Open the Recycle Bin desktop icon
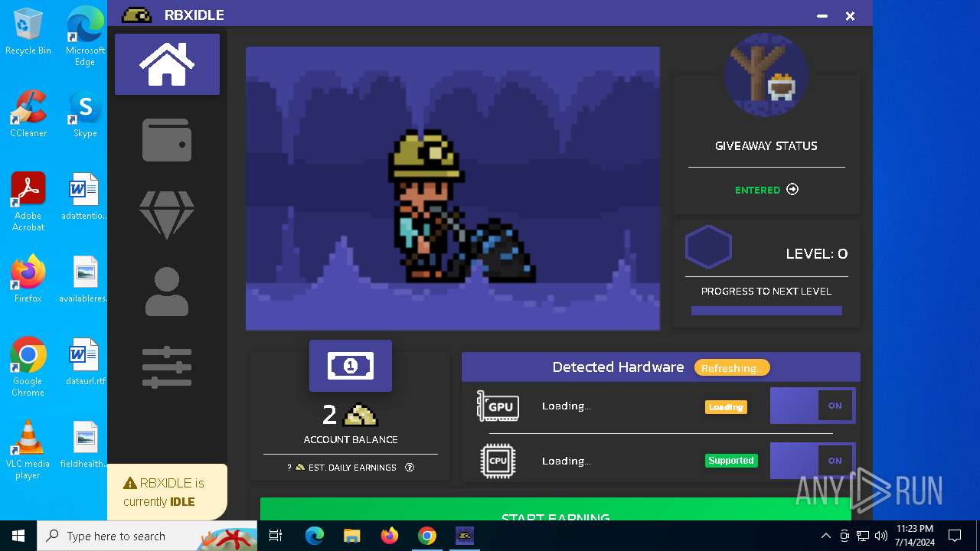Viewport: 980px width, 551px height. pyautogui.click(x=28, y=31)
